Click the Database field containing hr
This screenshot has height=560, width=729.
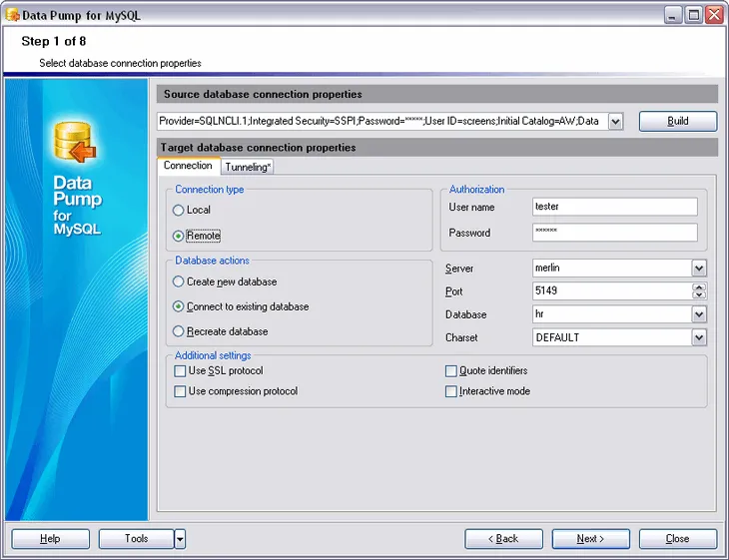coord(612,314)
